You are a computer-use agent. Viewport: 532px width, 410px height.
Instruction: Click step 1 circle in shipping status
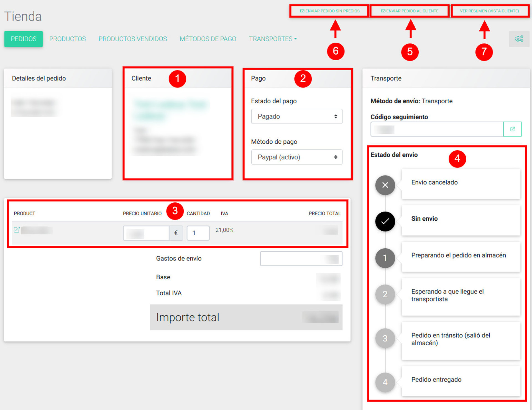pos(385,258)
